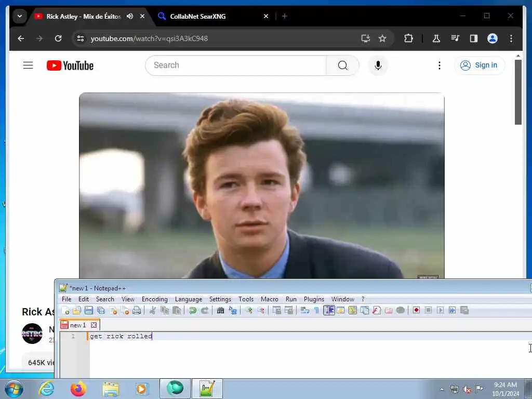This screenshot has width=532, height=399.
Task: Open the Macro menu
Action: [x=270, y=299]
